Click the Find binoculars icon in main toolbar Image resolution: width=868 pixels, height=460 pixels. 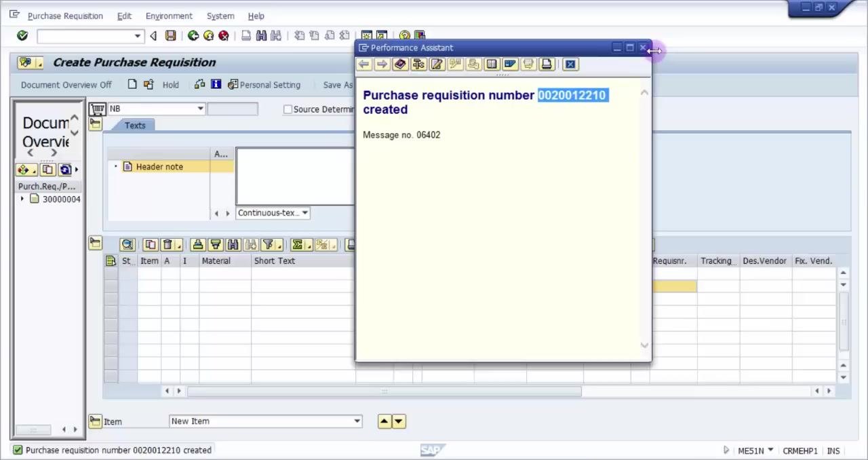click(x=261, y=36)
